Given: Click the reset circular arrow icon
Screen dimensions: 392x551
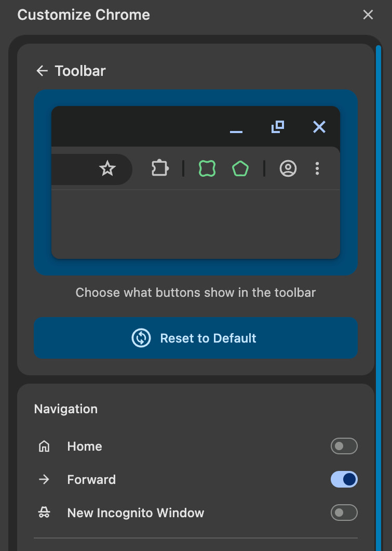Looking at the screenshot, I should (x=141, y=338).
